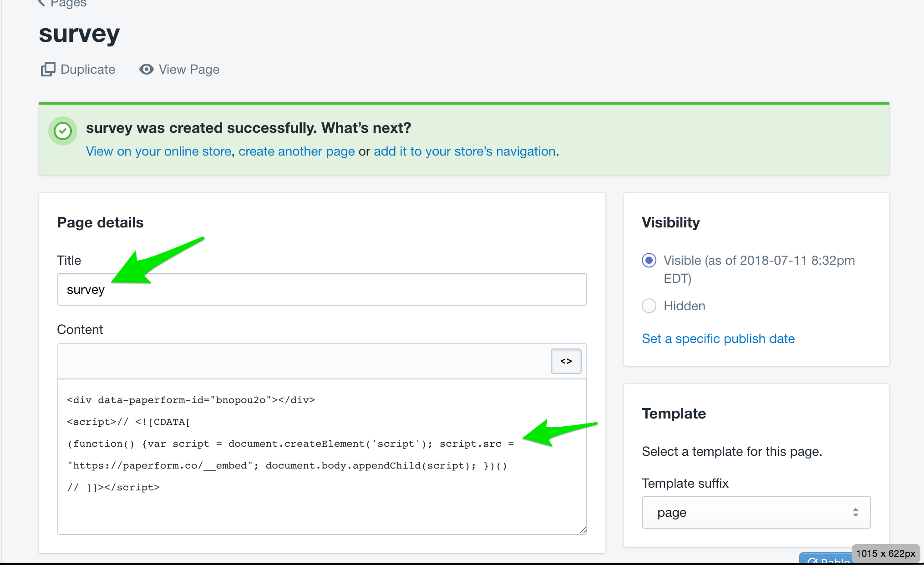924x565 pixels.
Task: Click the data-paperform-id div code line
Action: (191, 400)
